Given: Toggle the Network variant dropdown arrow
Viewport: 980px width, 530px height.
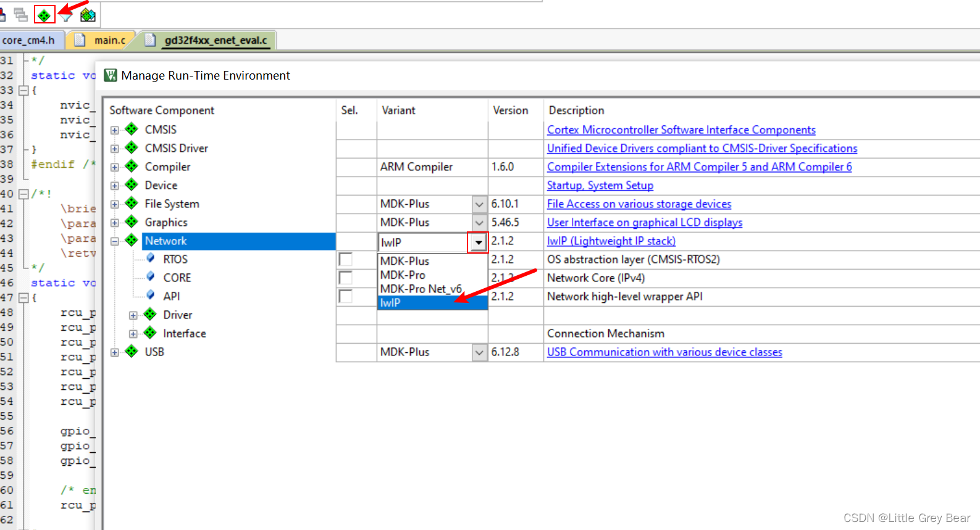Looking at the screenshot, I should 478,242.
